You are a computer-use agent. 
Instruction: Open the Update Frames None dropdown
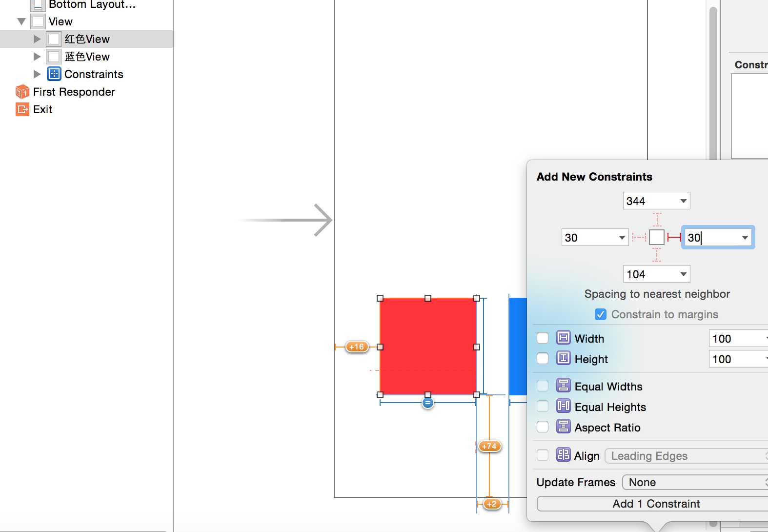coord(695,482)
